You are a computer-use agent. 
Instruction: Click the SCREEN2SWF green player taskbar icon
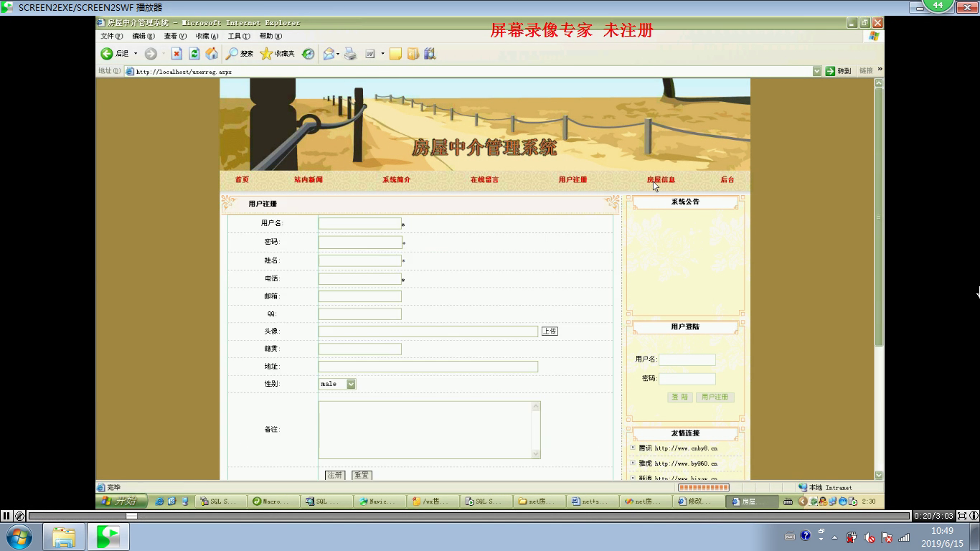tap(108, 537)
